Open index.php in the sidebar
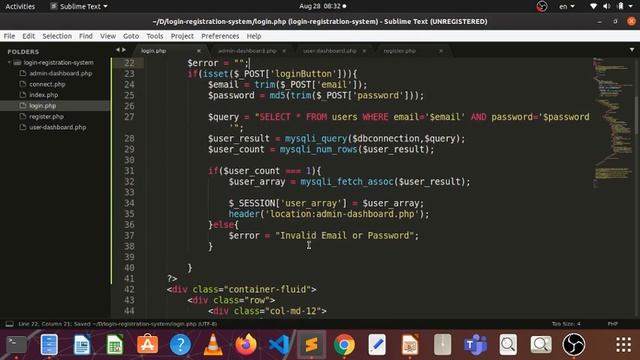This screenshot has height=360, width=640. (43, 95)
